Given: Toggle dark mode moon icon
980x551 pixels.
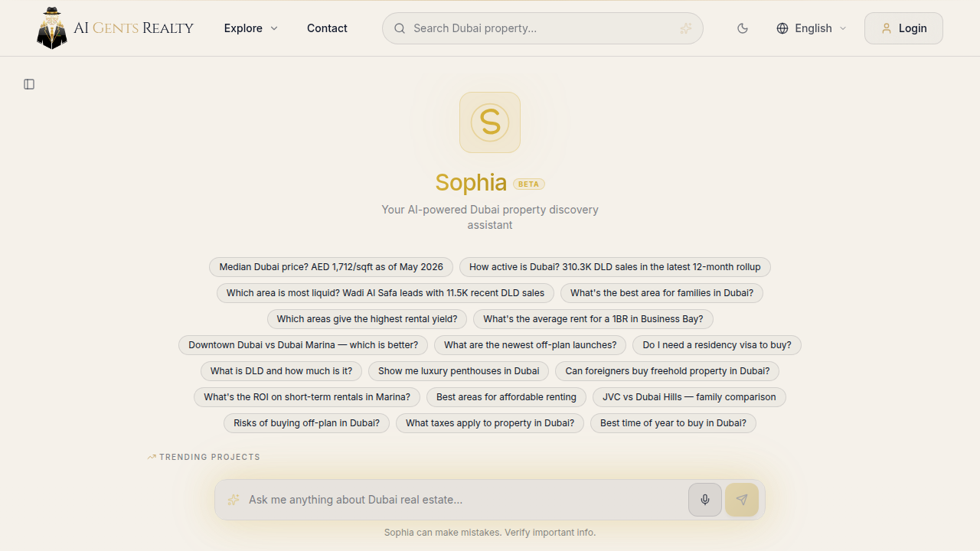Looking at the screenshot, I should coord(743,28).
